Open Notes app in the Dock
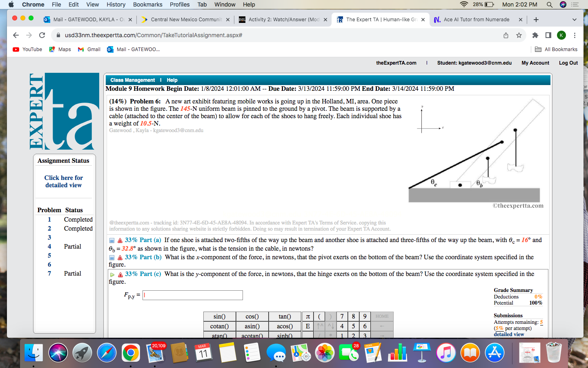This screenshot has width=588, height=368. click(227, 352)
